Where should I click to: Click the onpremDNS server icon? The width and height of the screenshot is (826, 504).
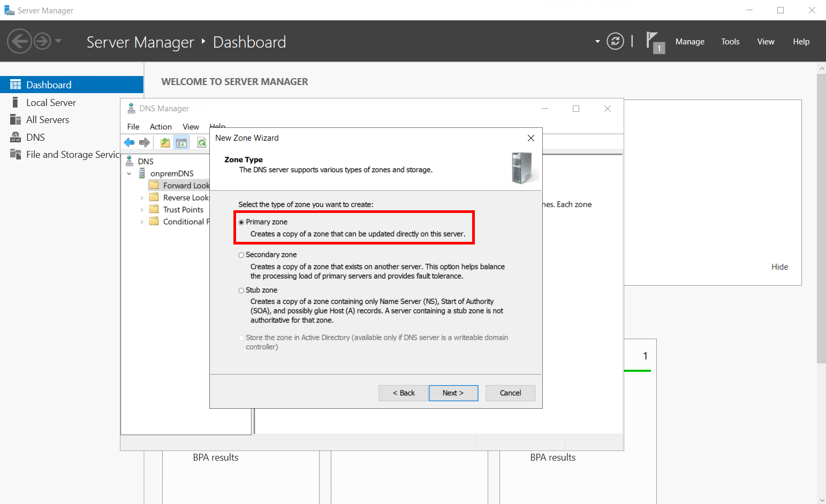tap(142, 173)
